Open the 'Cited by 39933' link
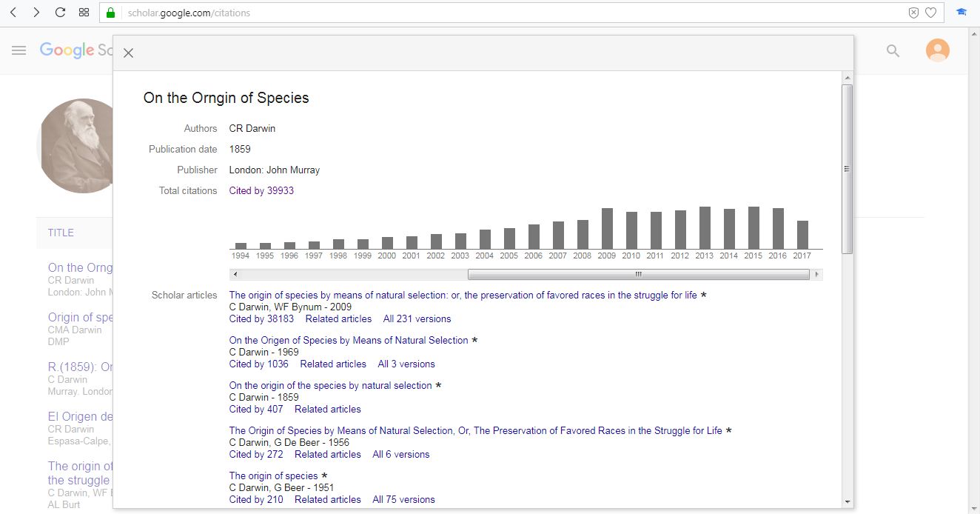Screen dimensions: 980x514 tap(261, 190)
